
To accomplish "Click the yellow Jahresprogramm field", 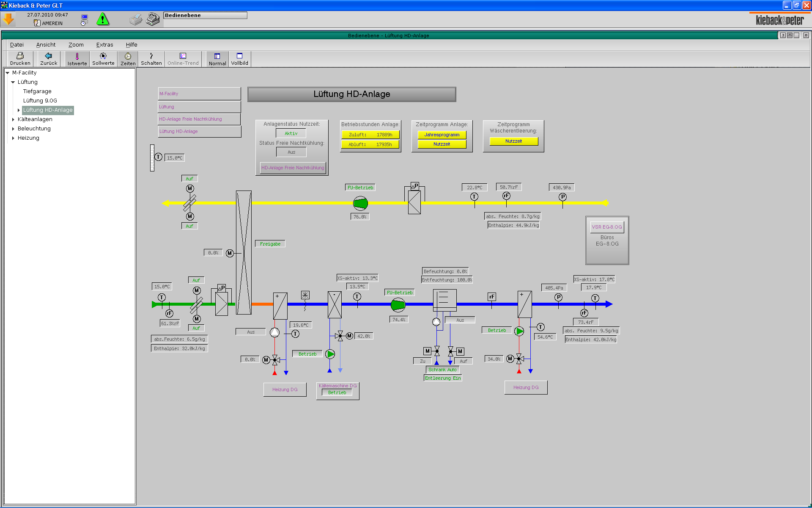I will (x=442, y=135).
